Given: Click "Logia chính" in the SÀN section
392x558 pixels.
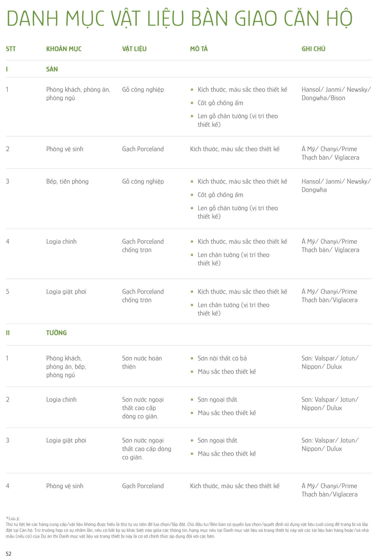Looking at the screenshot, I should pos(61,242).
